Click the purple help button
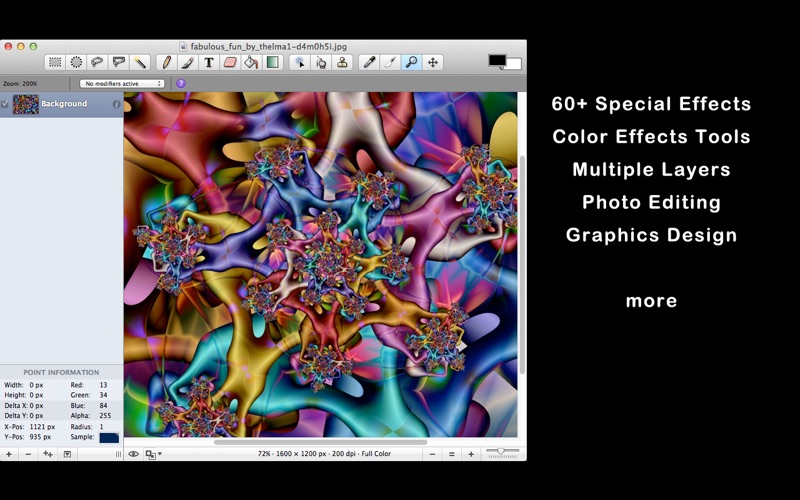The height and width of the screenshot is (500, 800). [x=181, y=84]
